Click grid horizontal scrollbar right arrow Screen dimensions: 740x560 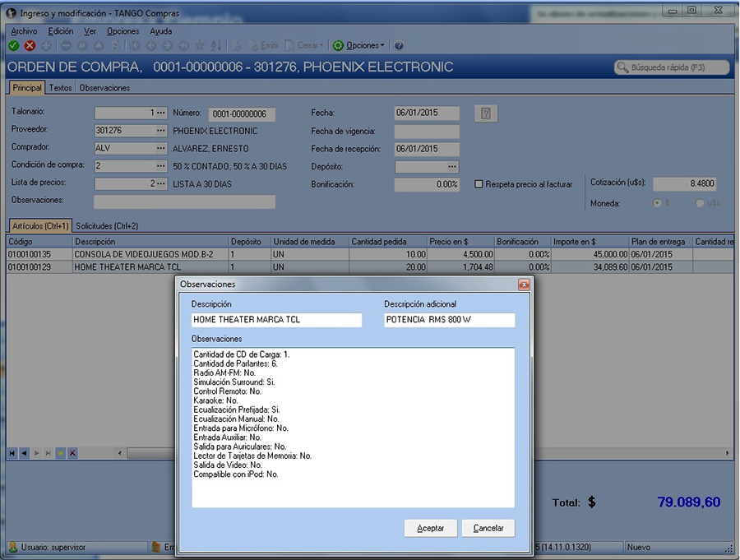pyautogui.click(x=728, y=453)
